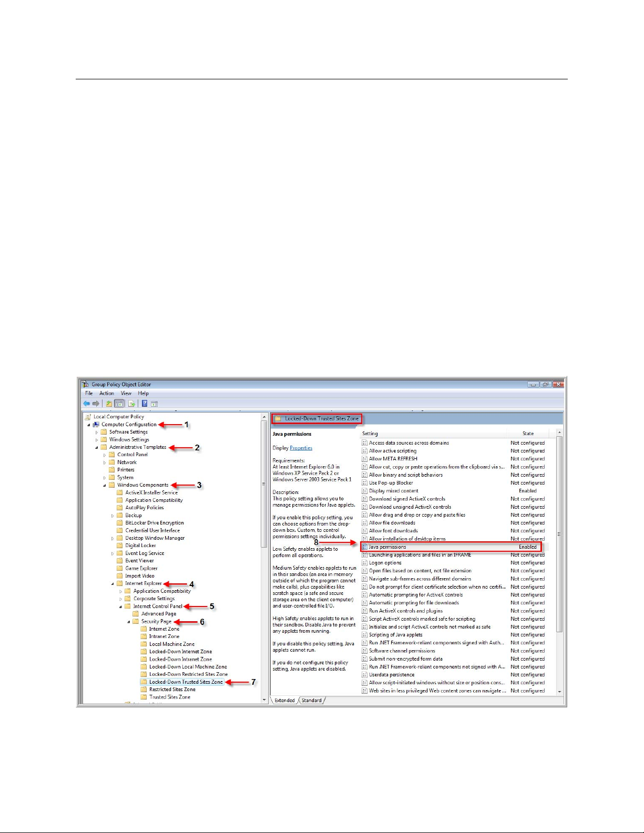This screenshot has height=833, width=644.
Task: Collapse the Windows Components node
Action: coord(105,485)
